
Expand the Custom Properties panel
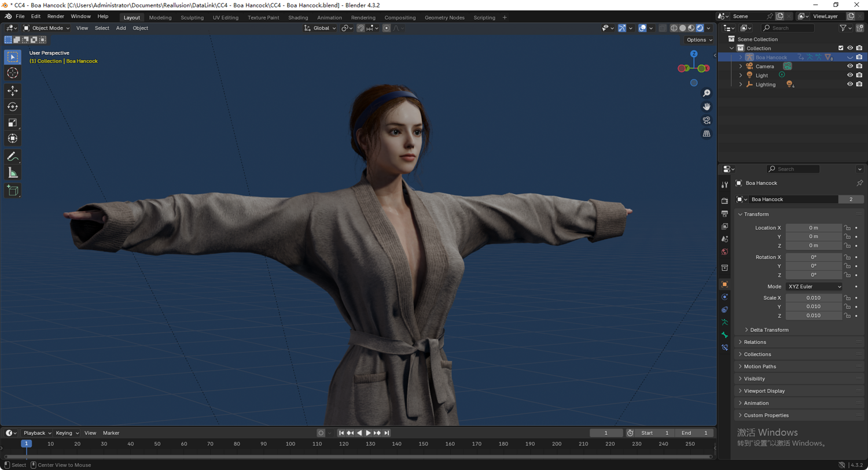(x=766, y=415)
